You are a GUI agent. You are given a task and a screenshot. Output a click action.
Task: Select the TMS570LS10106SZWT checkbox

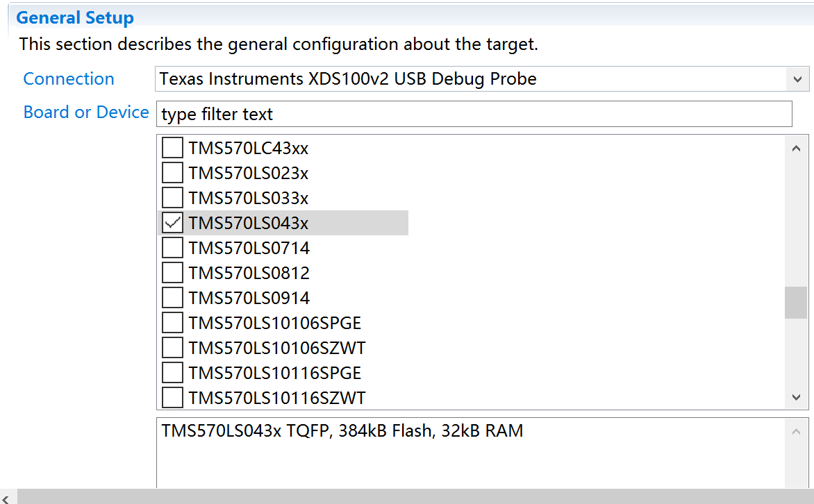172,348
